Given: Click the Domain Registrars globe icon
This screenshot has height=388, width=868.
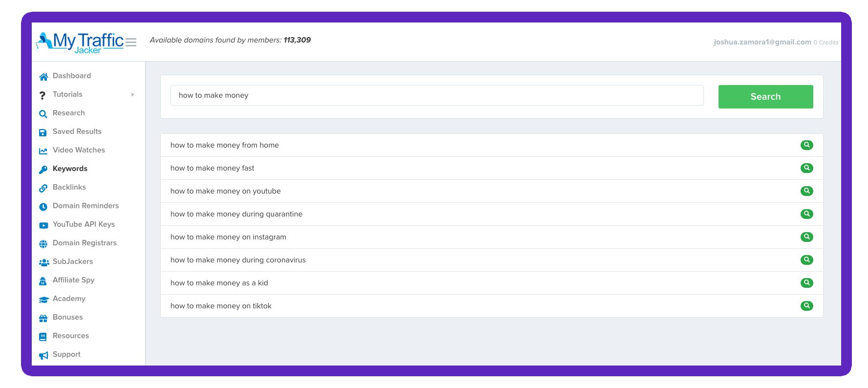Looking at the screenshot, I should (43, 243).
